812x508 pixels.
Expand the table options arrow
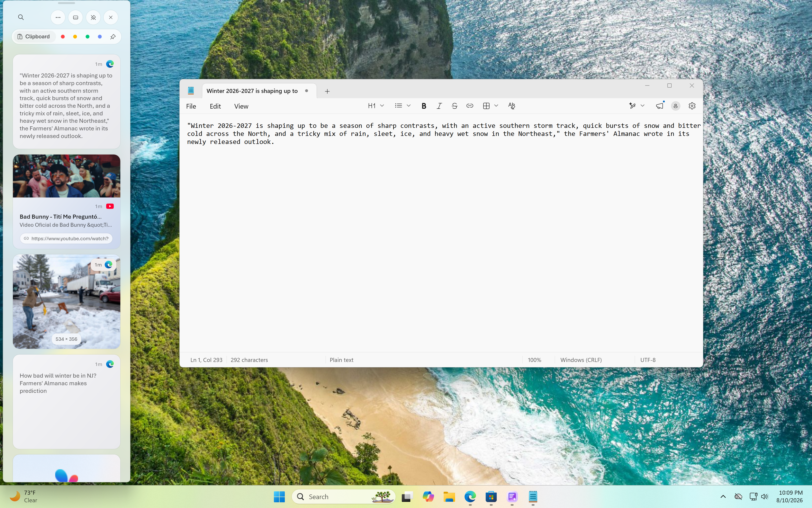click(x=496, y=106)
